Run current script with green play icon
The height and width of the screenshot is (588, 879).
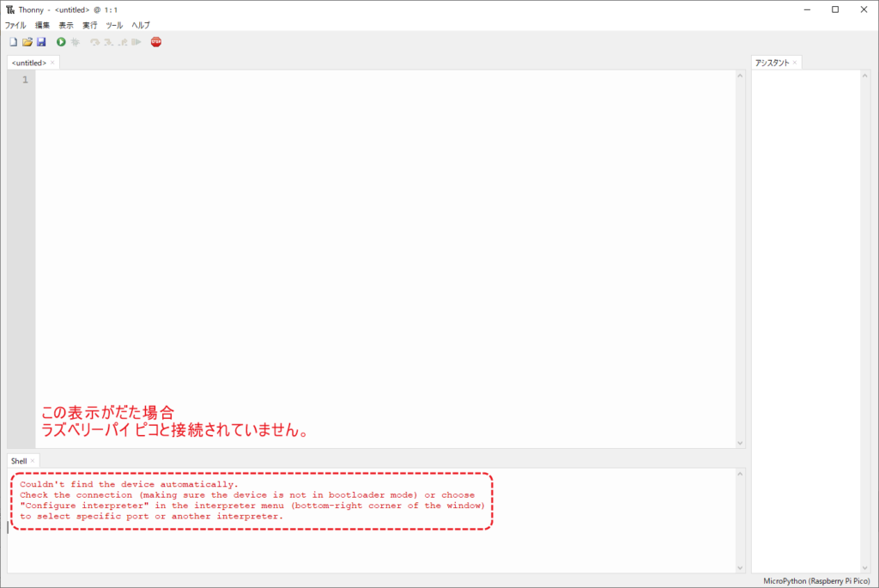(x=61, y=42)
